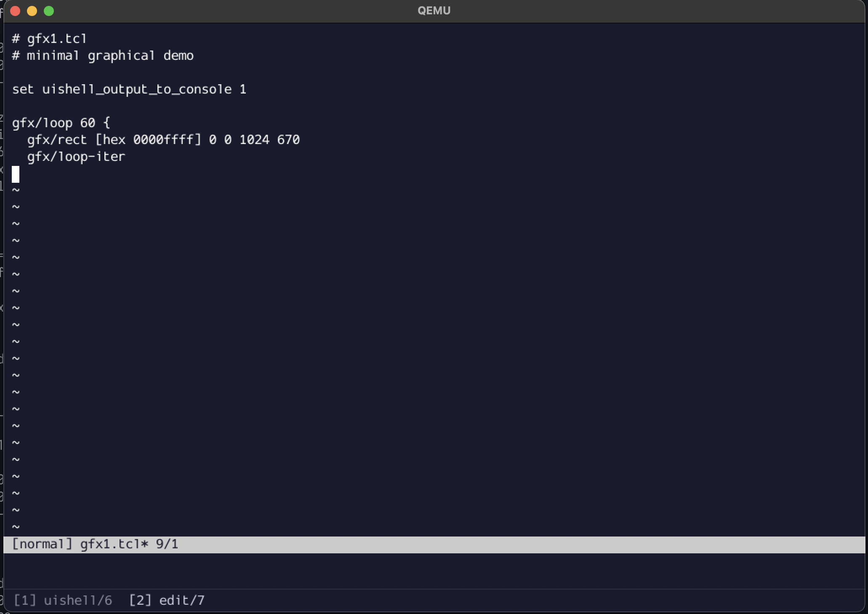The width and height of the screenshot is (868, 614).
Task: Click the 9/1 line position indicator
Action: [167, 544]
